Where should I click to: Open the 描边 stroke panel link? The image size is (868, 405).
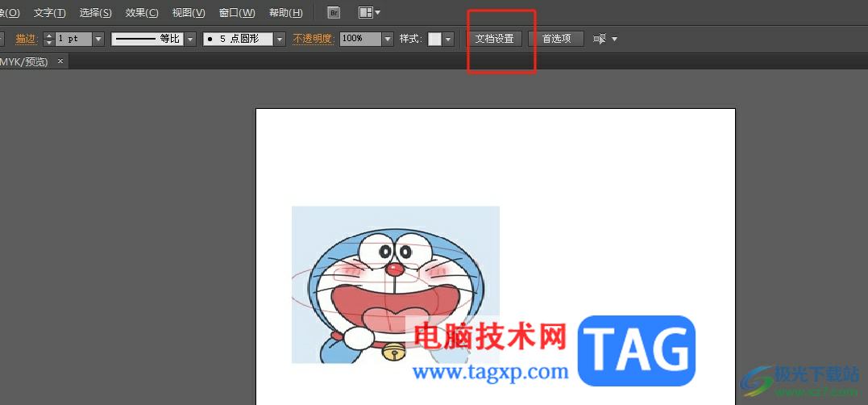[26, 39]
